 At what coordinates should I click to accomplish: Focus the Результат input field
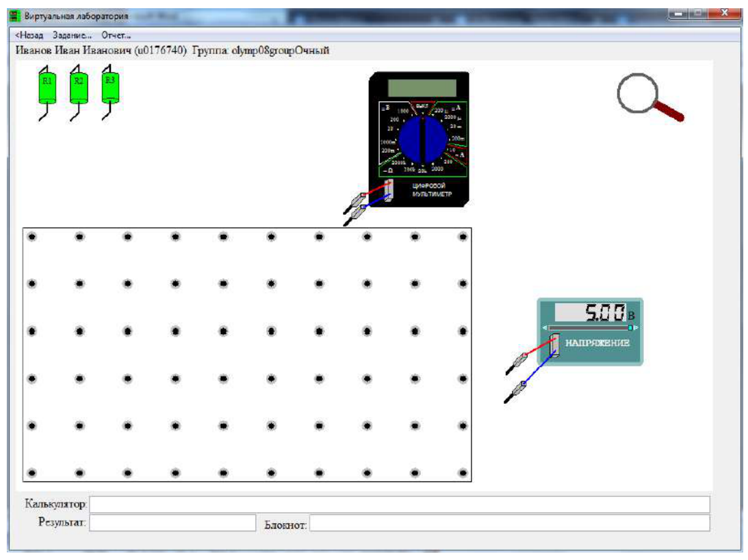(172, 523)
